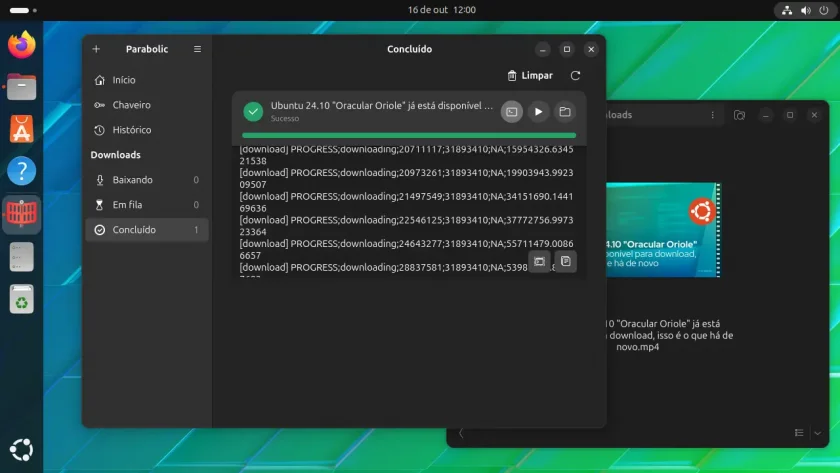Copy the log to clipboard

tap(565, 261)
